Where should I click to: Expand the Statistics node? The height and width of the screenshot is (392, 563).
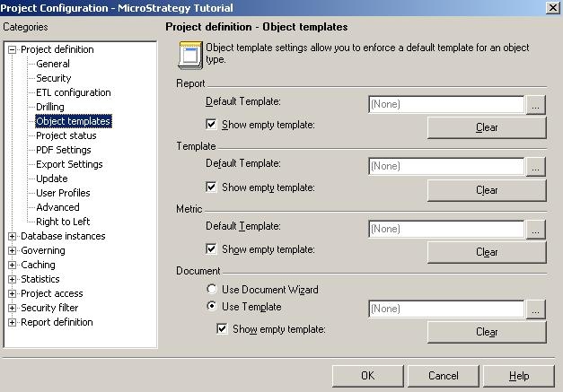click(x=12, y=279)
